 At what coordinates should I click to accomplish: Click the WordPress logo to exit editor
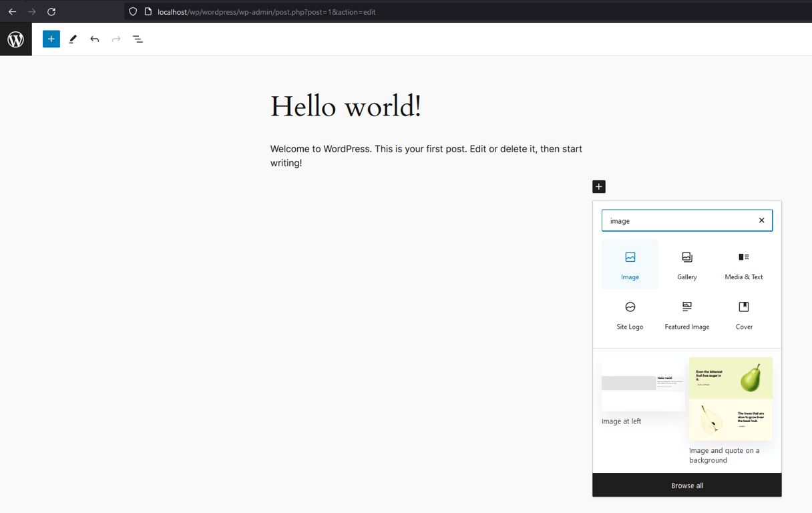(x=15, y=39)
